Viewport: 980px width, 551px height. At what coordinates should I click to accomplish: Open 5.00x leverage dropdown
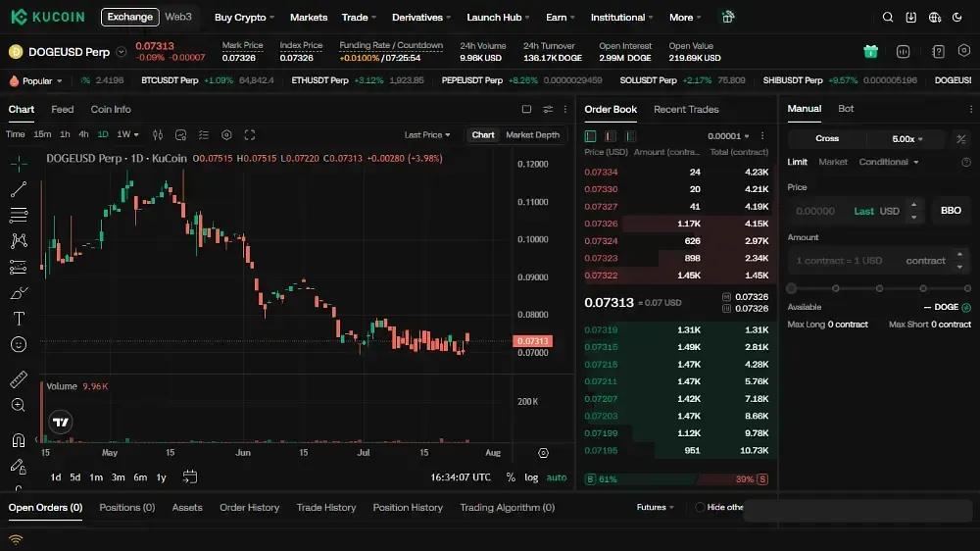click(x=906, y=139)
